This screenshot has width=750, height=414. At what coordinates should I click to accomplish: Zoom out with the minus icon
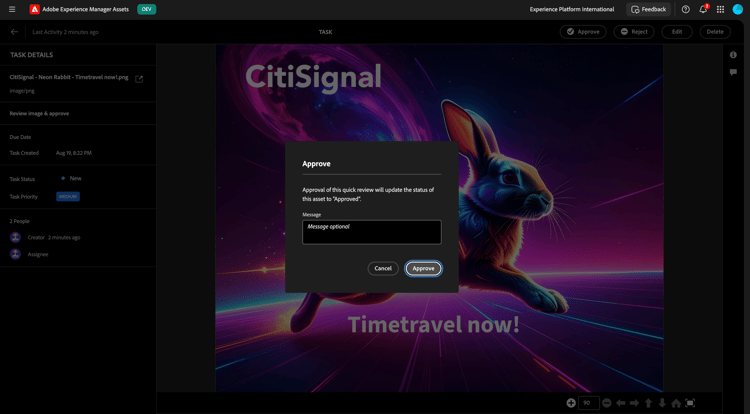coord(606,403)
